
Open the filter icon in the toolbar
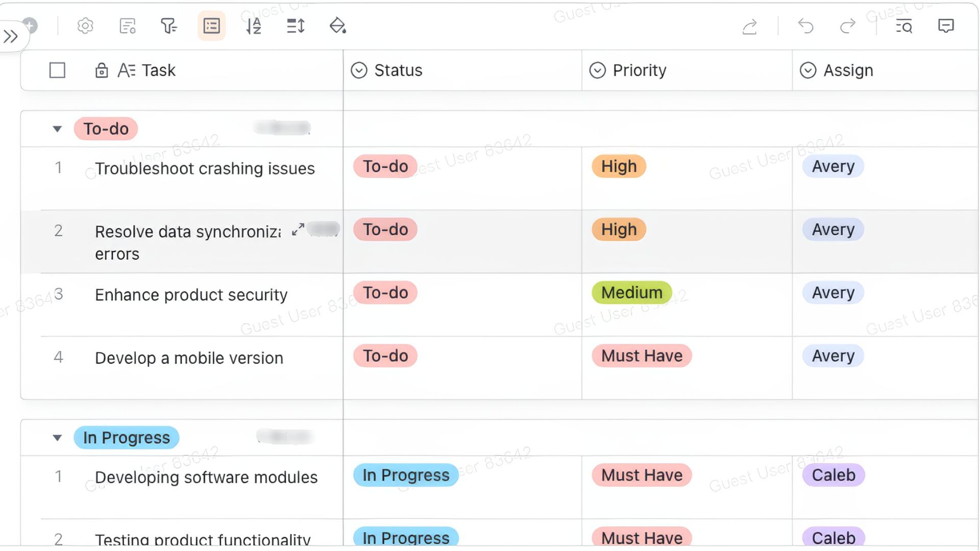pos(168,26)
